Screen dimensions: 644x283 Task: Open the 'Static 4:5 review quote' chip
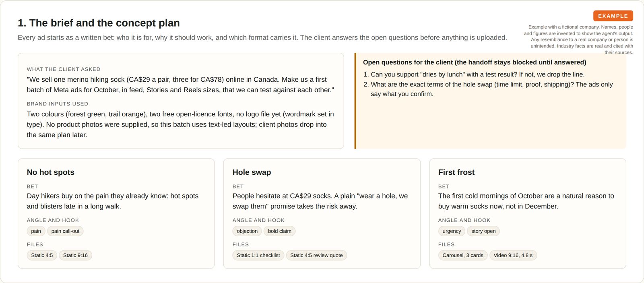coord(316,255)
